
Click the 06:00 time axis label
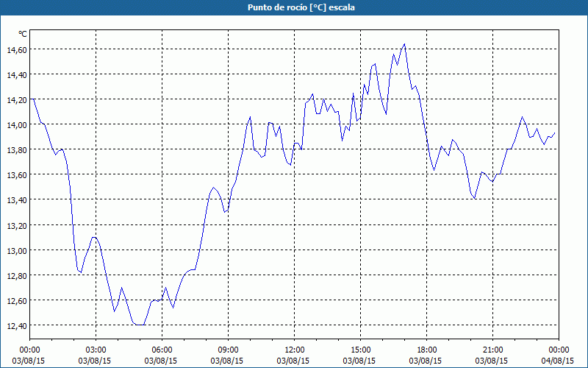coord(162,350)
